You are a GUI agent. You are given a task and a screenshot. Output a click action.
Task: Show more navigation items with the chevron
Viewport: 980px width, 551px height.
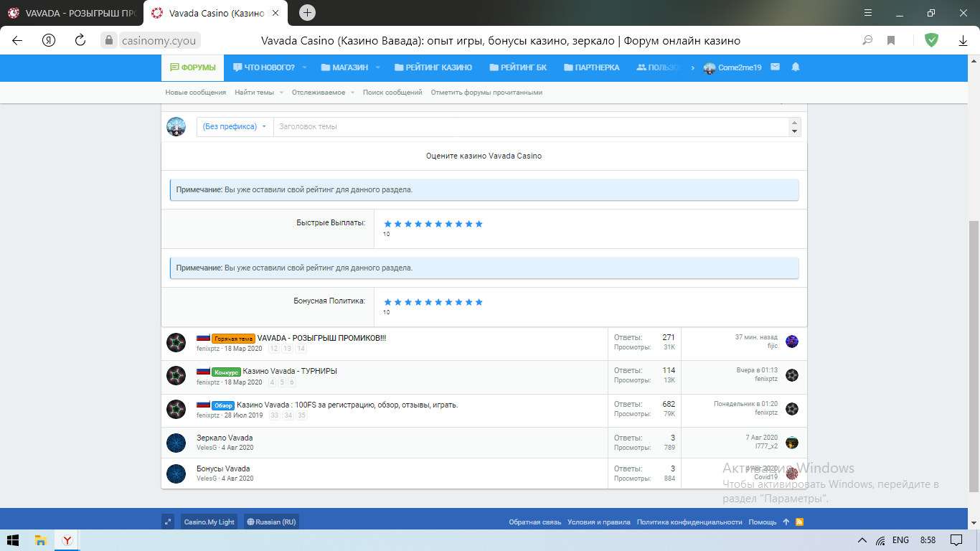click(x=693, y=67)
